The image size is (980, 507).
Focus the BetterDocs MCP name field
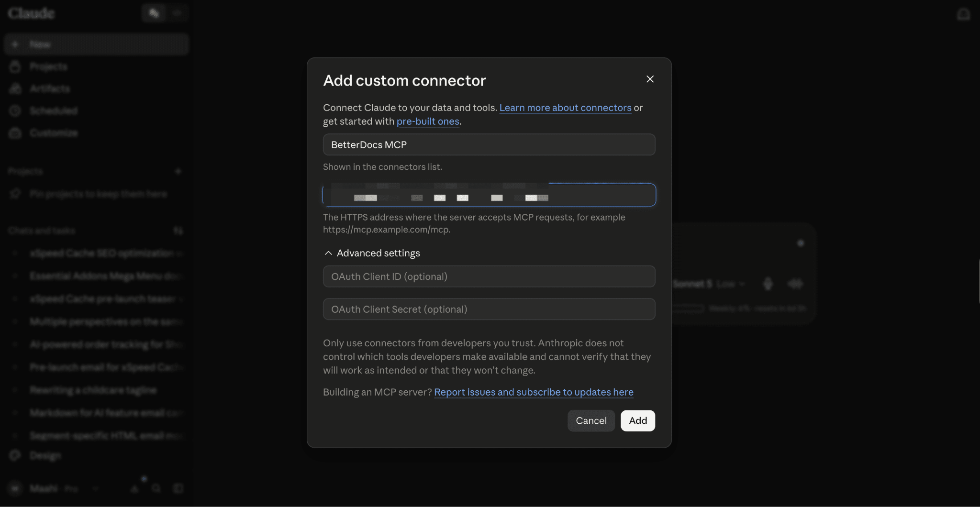[x=489, y=144]
